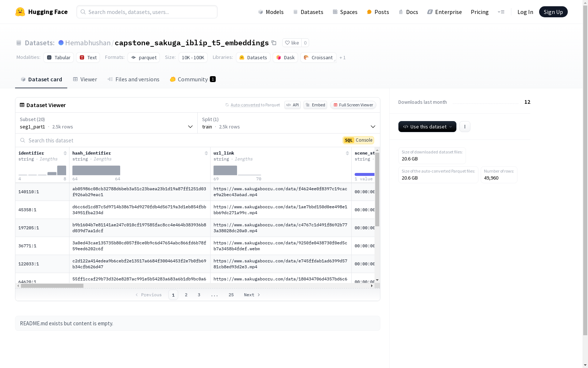Select the row cell 45358:1
The height and width of the screenshot is (368, 588).
pyautogui.click(x=42, y=210)
